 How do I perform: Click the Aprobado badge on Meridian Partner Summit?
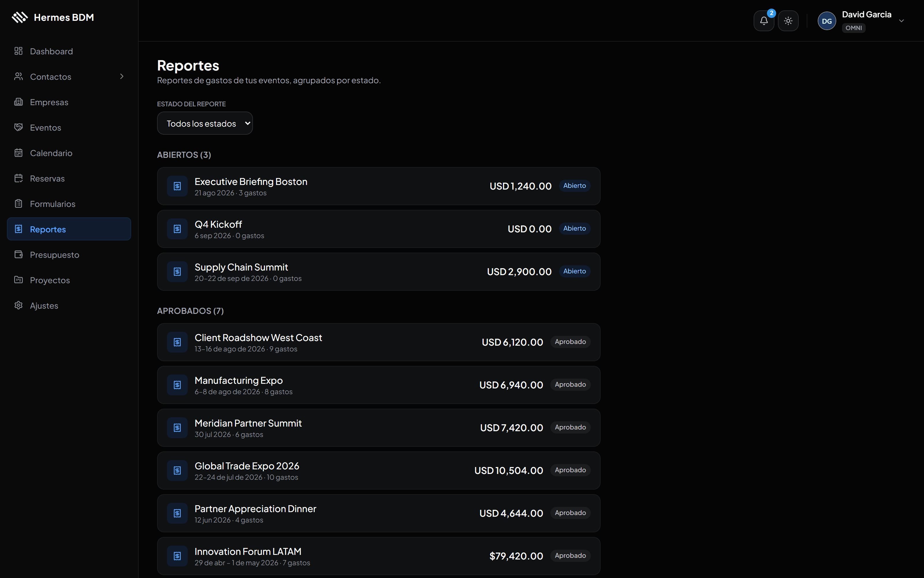[x=570, y=427]
